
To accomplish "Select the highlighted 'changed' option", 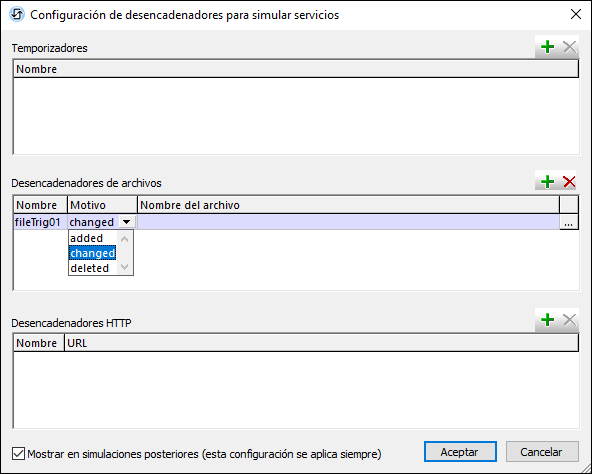I will [x=92, y=253].
